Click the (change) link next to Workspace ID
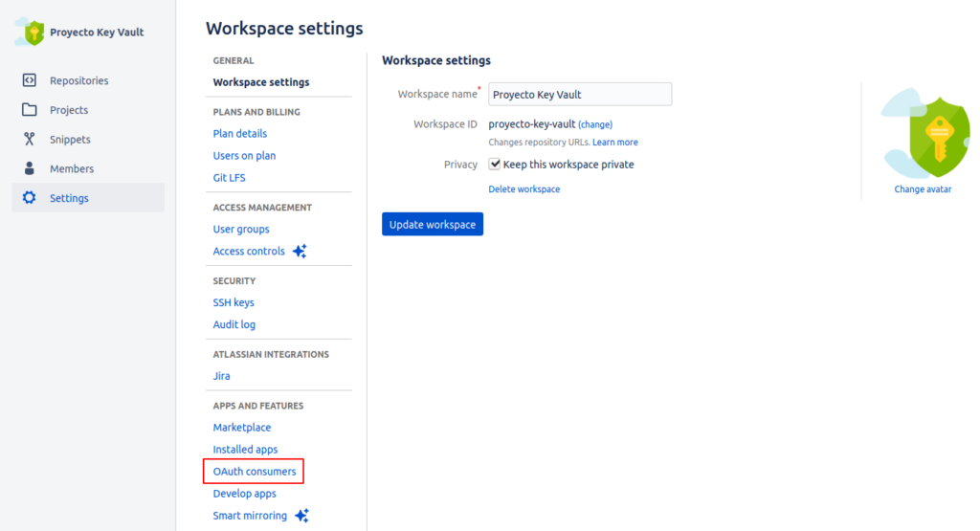980x531 pixels. pos(595,124)
